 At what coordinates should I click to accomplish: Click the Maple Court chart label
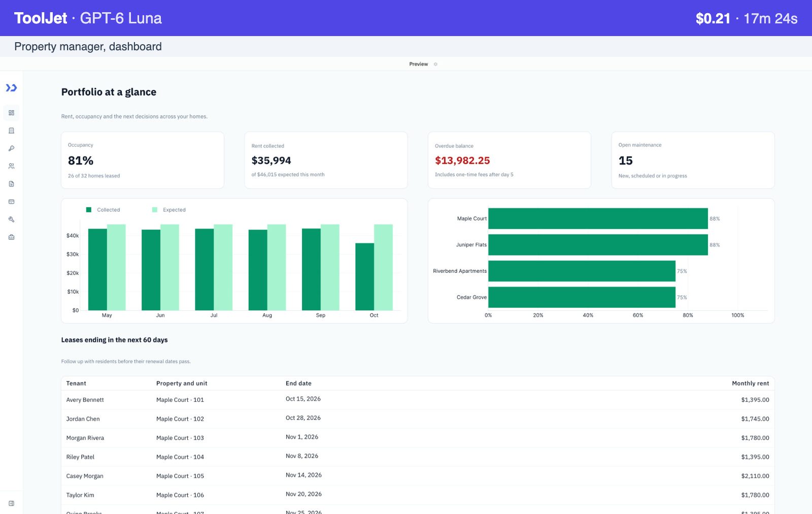point(471,218)
